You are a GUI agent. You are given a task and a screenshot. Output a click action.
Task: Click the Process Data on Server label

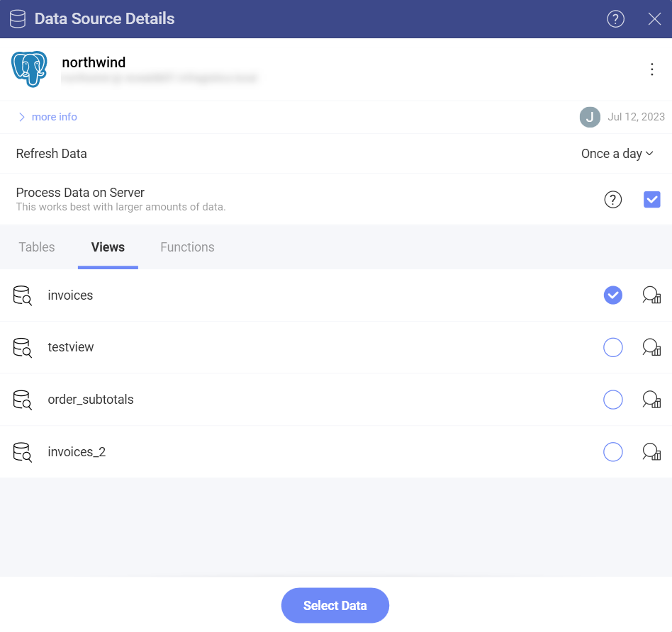point(80,193)
